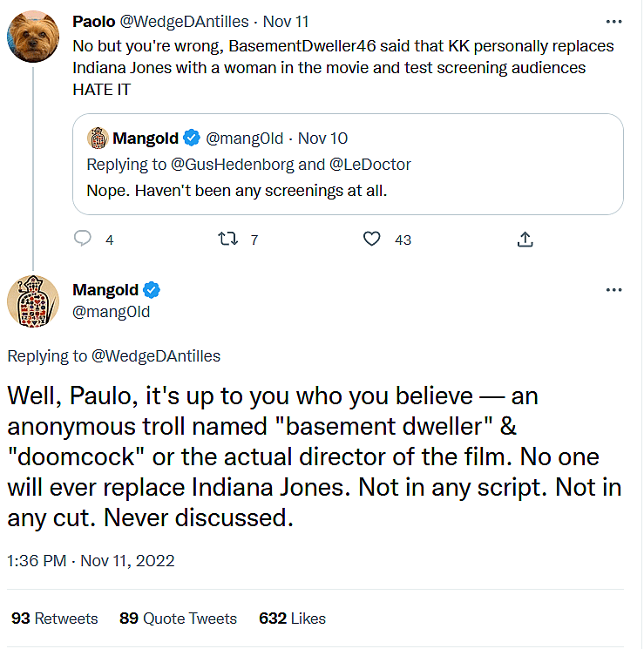View the 632 Likes list
Screen dimensions: 644x649
point(292,619)
